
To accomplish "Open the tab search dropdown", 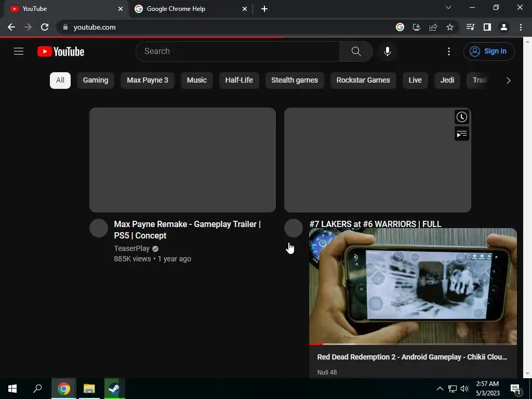I will pyautogui.click(x=448, y=7).
